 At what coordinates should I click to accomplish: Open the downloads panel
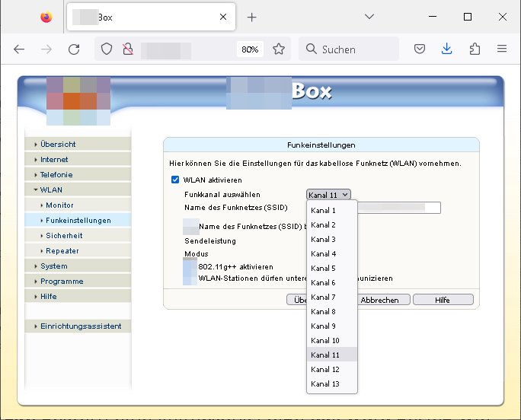pos(447,49)
